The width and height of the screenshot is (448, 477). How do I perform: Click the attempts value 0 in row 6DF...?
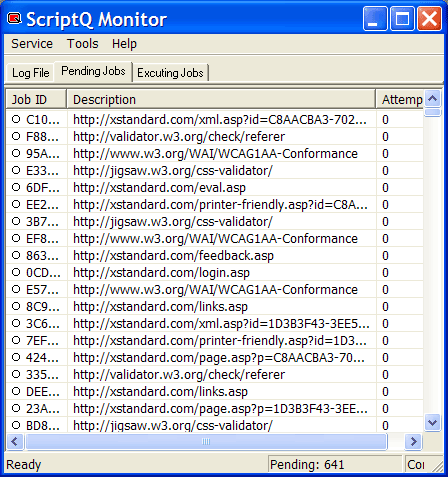pos(385,188)
